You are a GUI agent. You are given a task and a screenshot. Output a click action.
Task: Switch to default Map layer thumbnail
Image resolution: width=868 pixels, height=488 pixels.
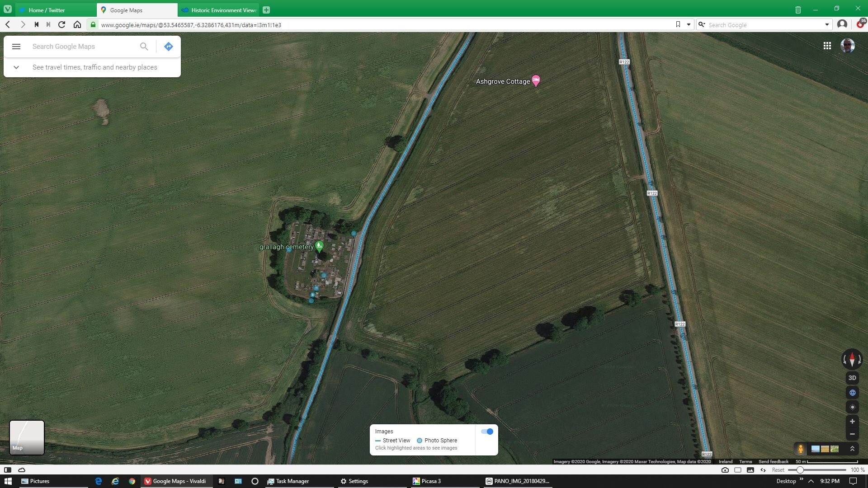[x=27, y=437]
